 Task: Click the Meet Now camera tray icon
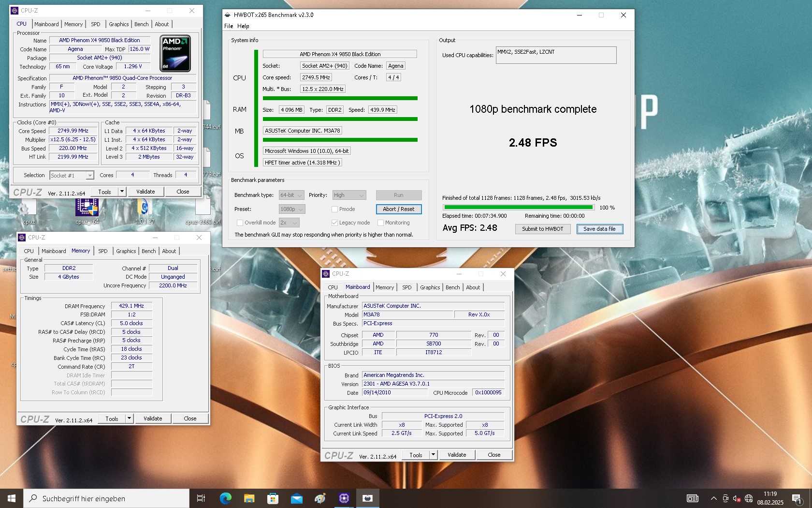coord(725,498)
